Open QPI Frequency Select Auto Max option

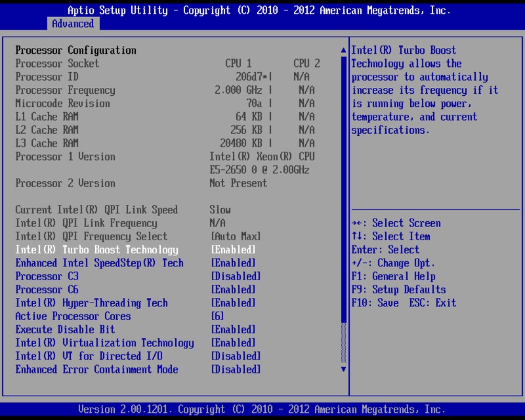[236, 236]
